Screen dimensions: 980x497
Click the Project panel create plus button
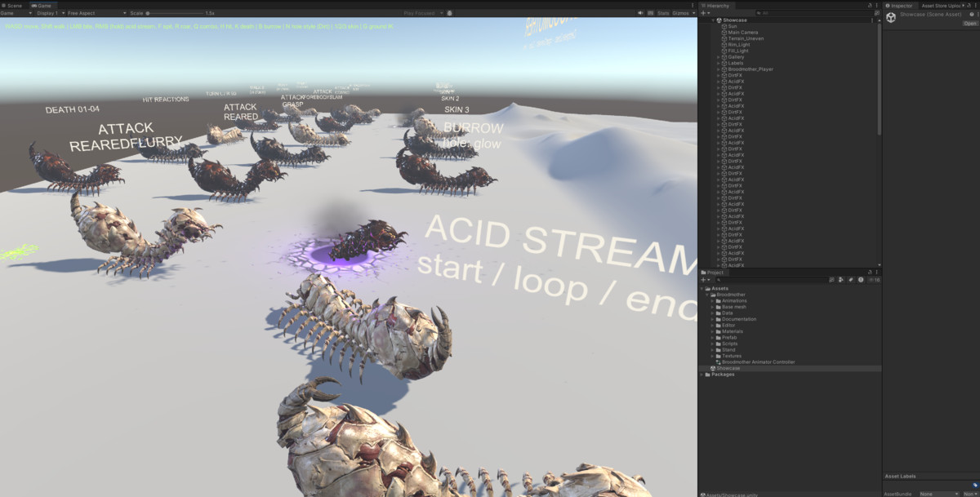coord(704,280)
